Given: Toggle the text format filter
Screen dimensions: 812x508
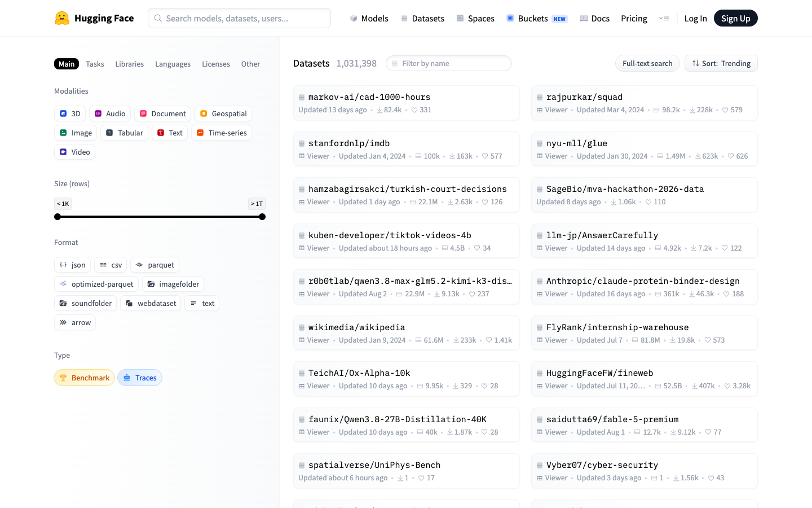Looking at the screenshot, I should [x=202, y=303].
